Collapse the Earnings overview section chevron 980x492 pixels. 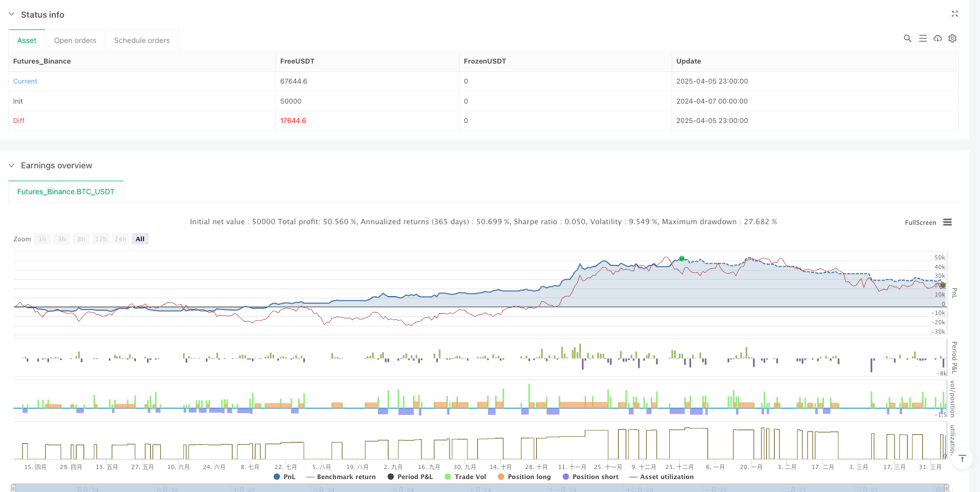pos(11,165)
